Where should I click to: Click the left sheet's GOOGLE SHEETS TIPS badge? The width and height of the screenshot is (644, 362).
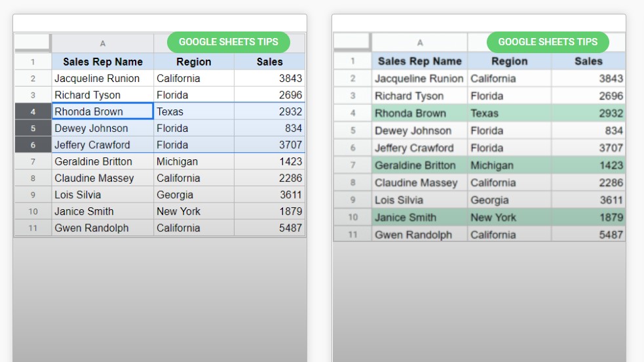point(228,42)
